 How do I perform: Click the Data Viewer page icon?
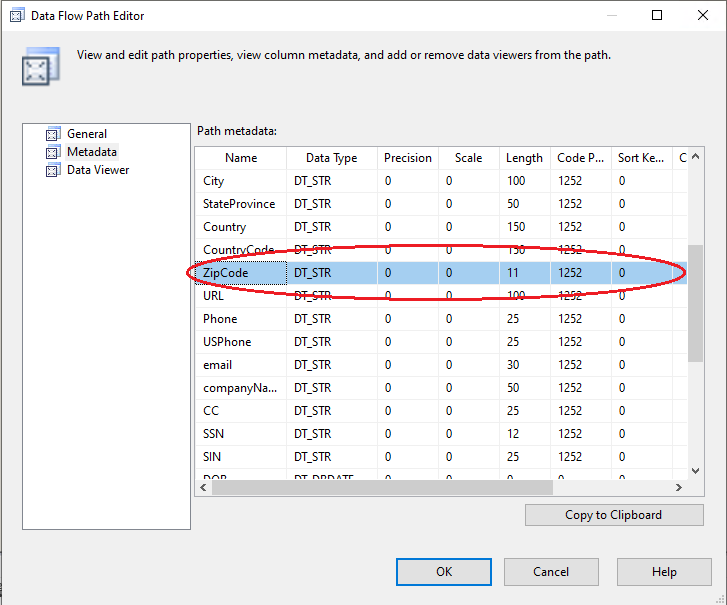point(53,170)
